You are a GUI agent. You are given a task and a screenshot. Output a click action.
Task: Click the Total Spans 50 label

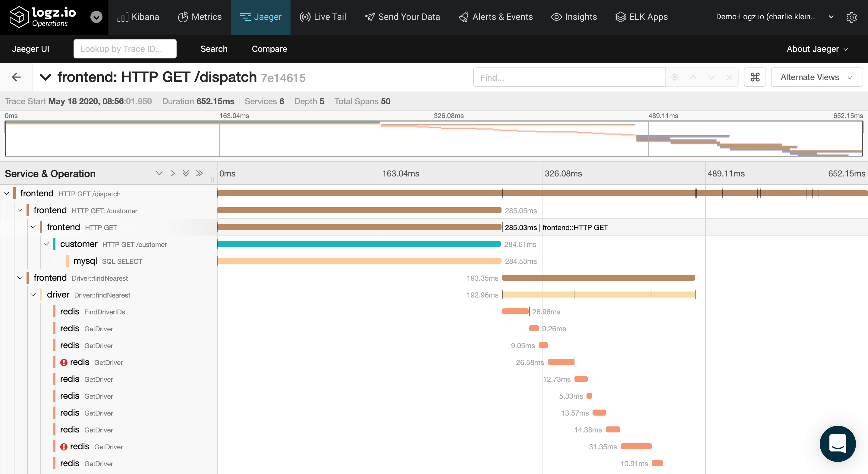[362, 101]
